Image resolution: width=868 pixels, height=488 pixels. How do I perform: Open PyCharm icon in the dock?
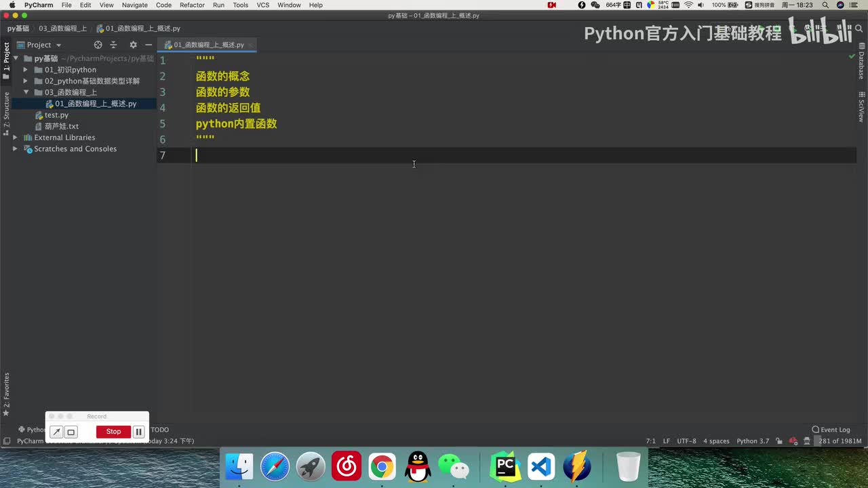(505, 467)
